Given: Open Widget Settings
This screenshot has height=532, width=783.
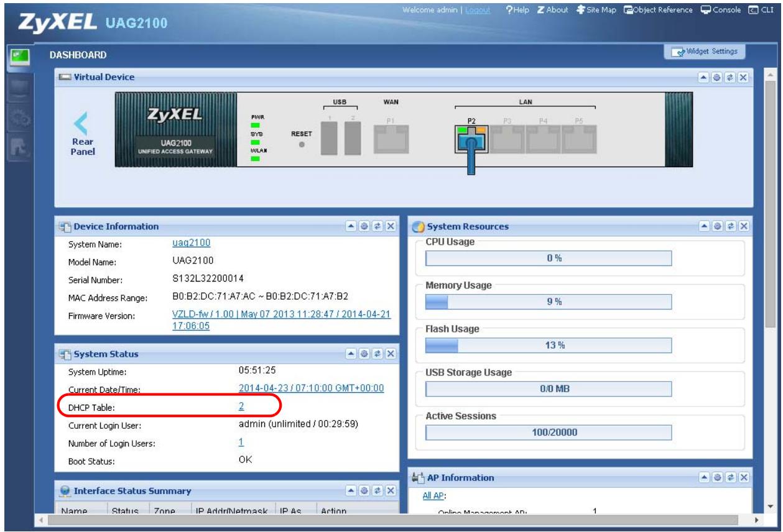Looking at the screenshot, I should [704, 52].
